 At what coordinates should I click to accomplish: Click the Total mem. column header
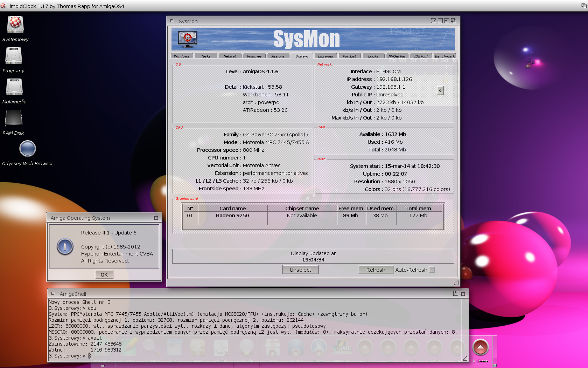[419, 208]
